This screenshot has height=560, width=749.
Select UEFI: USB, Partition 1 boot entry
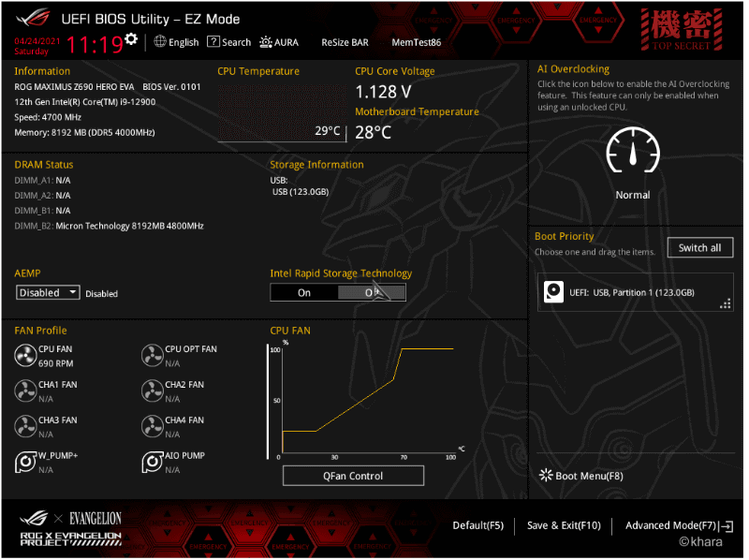point(638,293)
